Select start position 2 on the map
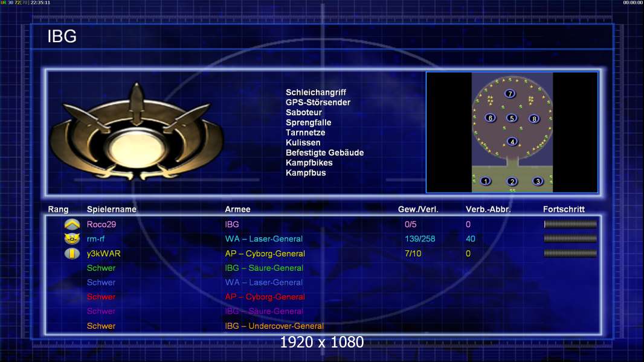 512,181
